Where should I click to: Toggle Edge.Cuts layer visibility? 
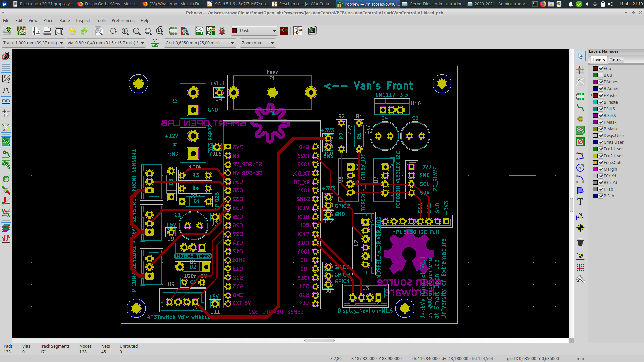click(601, 163)
